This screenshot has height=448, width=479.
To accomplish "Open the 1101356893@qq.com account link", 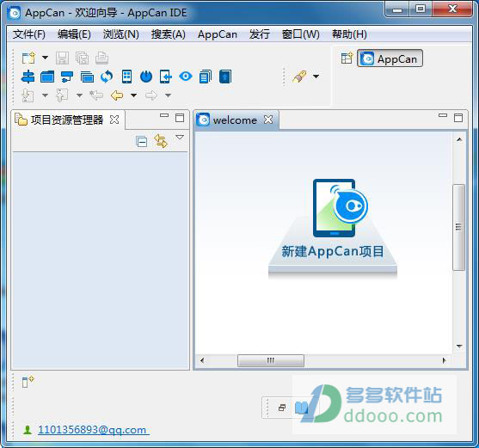I will (x=92, y=430).
